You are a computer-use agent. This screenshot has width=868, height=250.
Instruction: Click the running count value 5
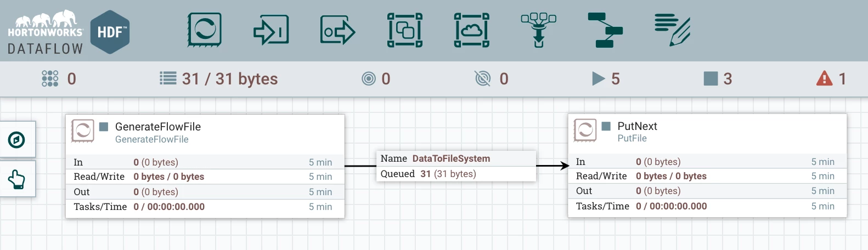616,79
